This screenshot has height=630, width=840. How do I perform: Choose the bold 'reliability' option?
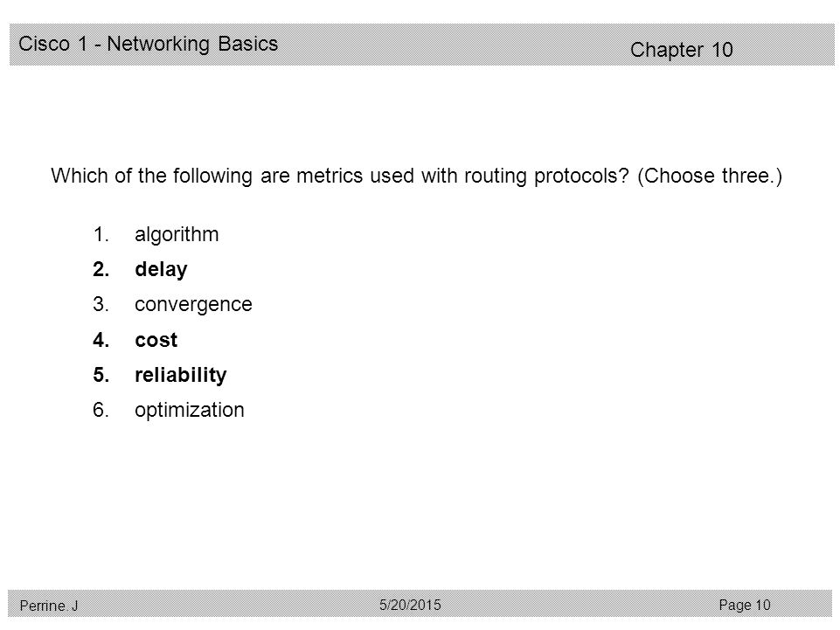[181, 375]
